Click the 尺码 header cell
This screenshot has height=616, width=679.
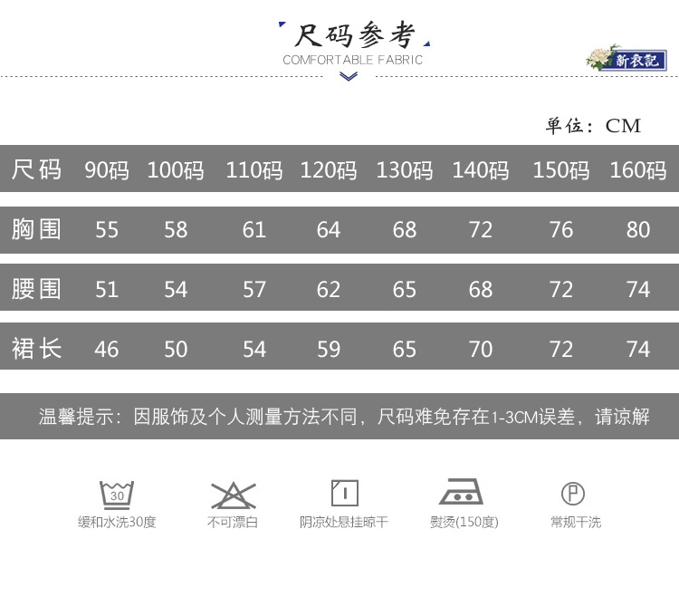[36, 169]
